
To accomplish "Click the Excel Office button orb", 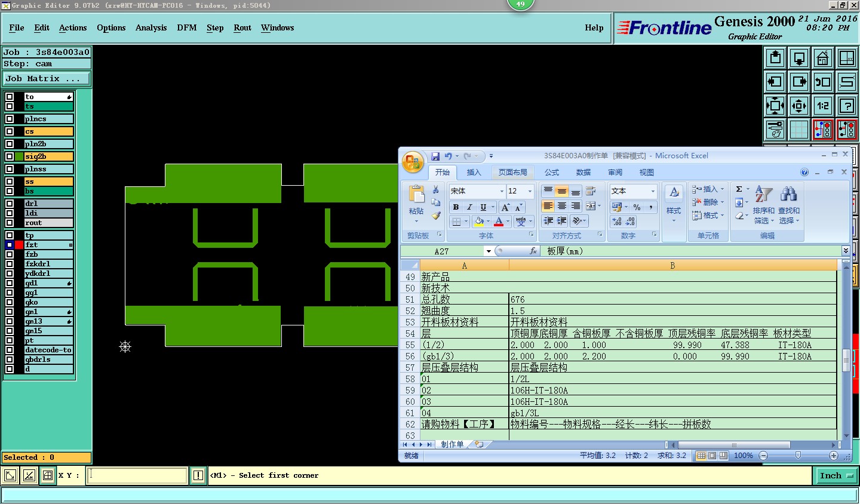I will coord(413,162).
